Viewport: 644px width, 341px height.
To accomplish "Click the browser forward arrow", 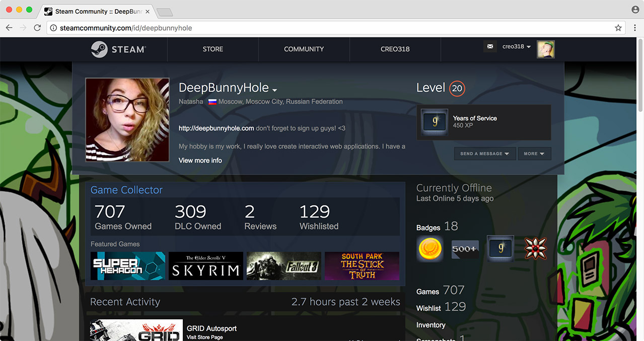I will (23, 28).
